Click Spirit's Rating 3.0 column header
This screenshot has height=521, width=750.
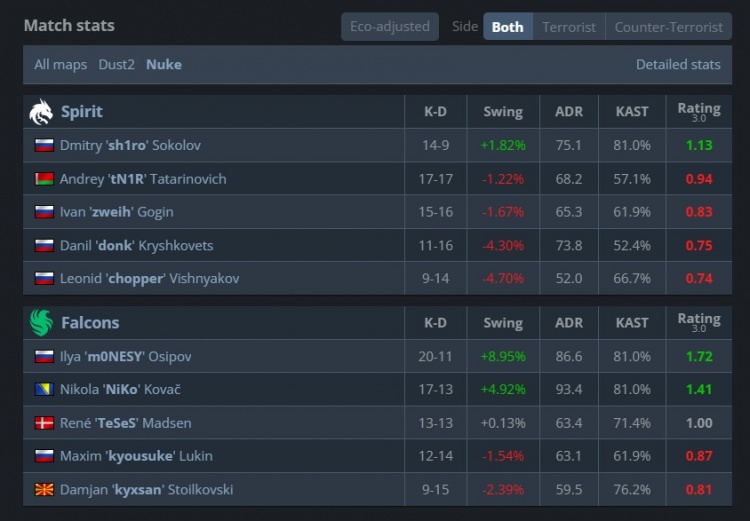tap(698, 112)
